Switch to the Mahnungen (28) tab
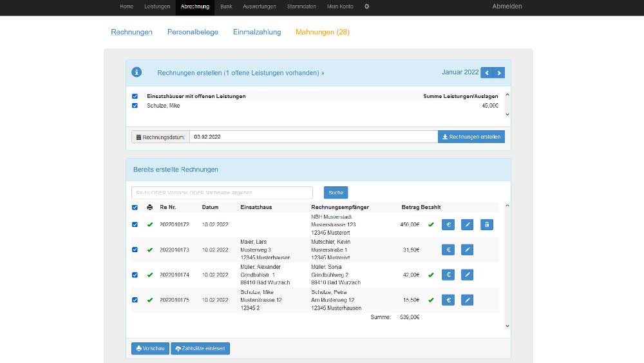Image resolution: width=644 pixels, height=363 pixels. (323, 32)
